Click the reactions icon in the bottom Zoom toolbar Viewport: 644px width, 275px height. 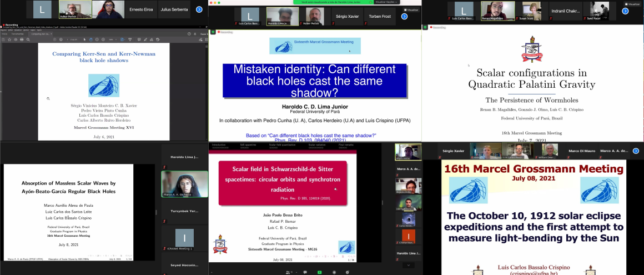[x=348, y=272]
